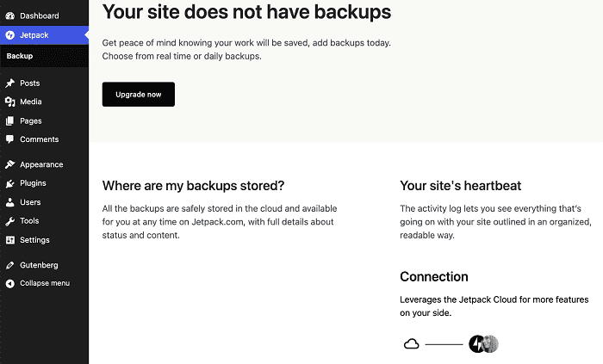603x364 pixels.
Task: Click the Jetpack logo beside avatar
Action: [476, 343]
